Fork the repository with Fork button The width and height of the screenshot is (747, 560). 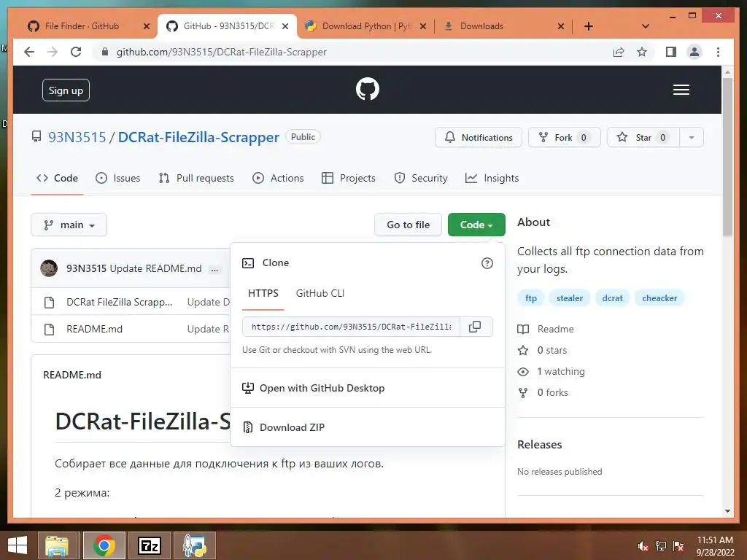564,138
